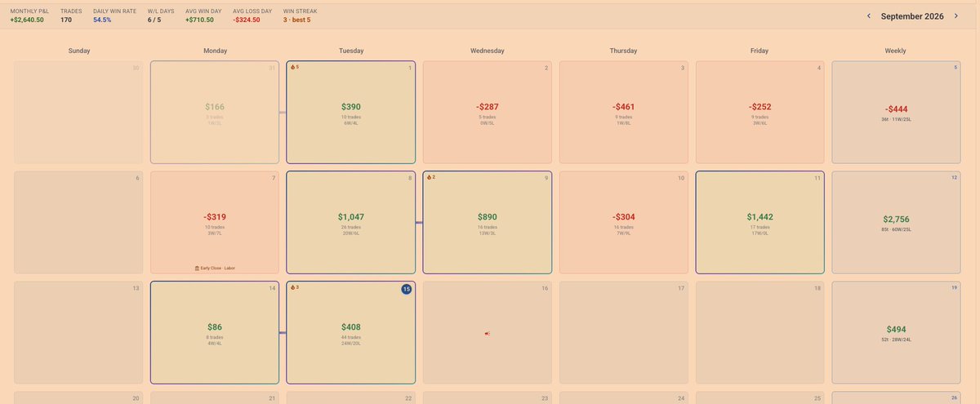This screenshot has width=980, height=404.
Task: Go to the previous month arrow
Action: tap(868, 16)
